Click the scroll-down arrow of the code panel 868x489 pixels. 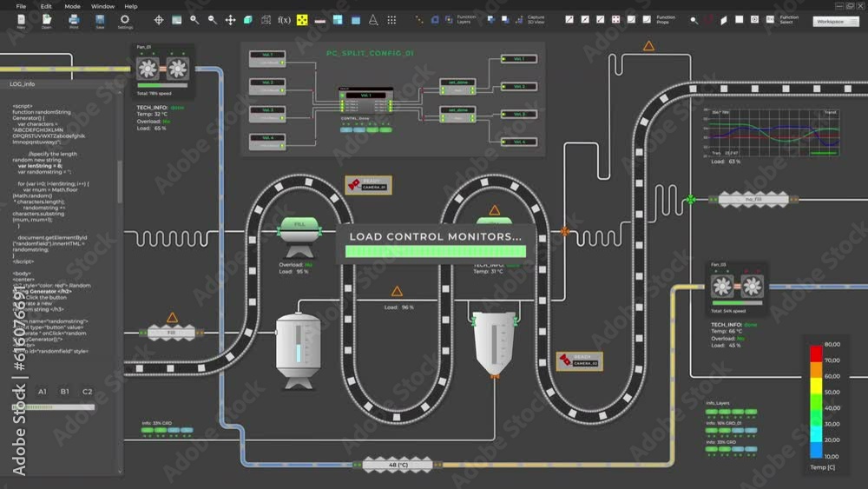tap(120, 472)
